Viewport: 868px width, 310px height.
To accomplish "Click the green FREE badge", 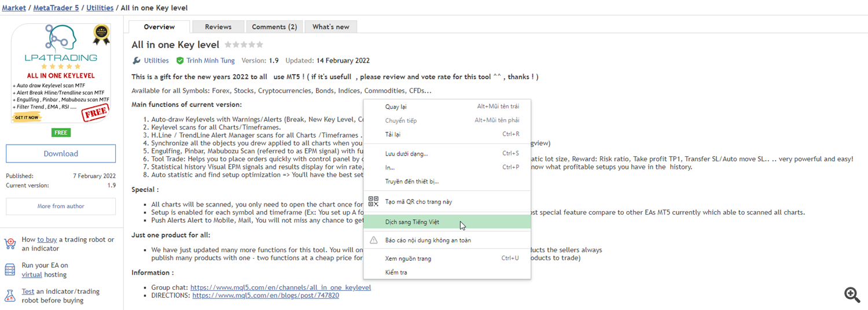I will (x=61, y=132).
